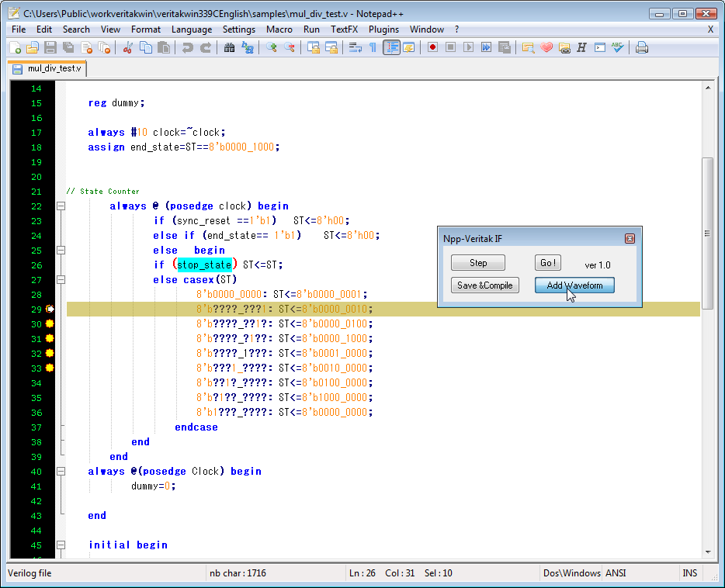
Task: Click the Dos\Windows status bar entry
Action: click(x=572, y=573)
